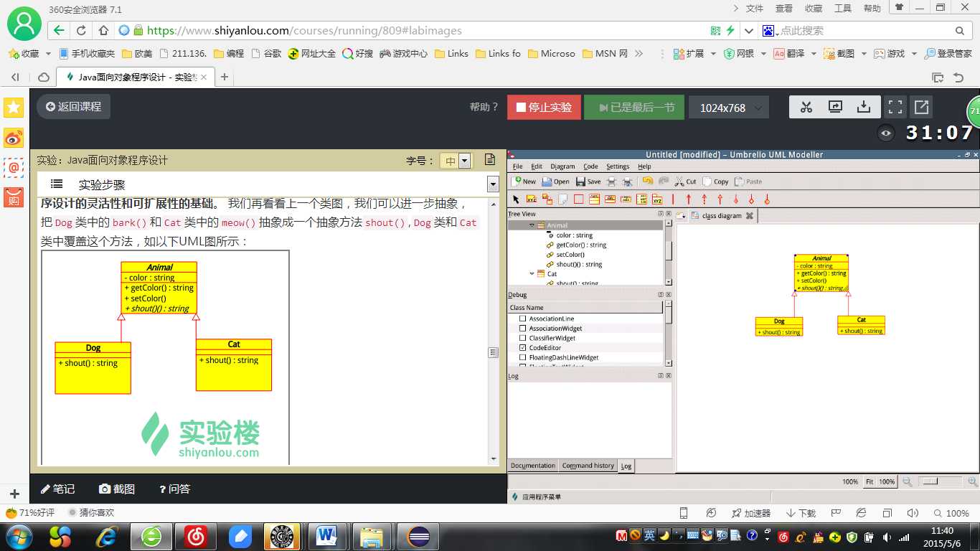The width and height of the screenshot is (980, 551).
Task: Open the diagram list dropdown beside tab
Action: click(681, 215)
